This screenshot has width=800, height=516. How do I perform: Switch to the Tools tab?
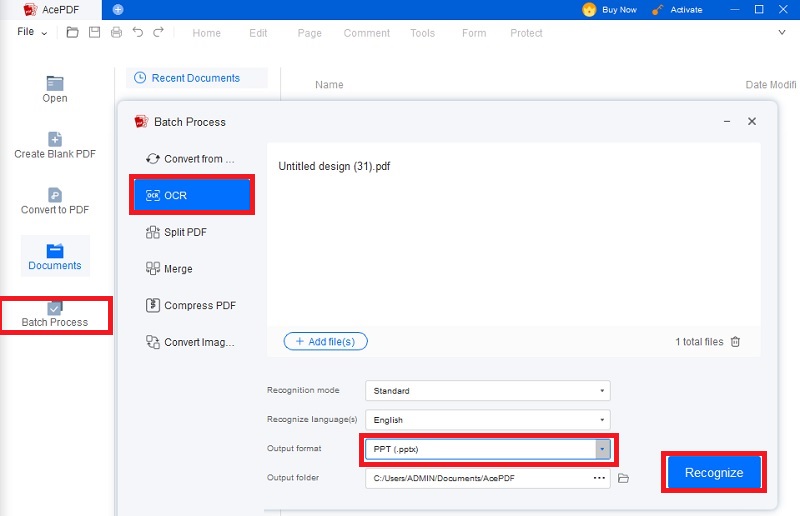[422, 33]
